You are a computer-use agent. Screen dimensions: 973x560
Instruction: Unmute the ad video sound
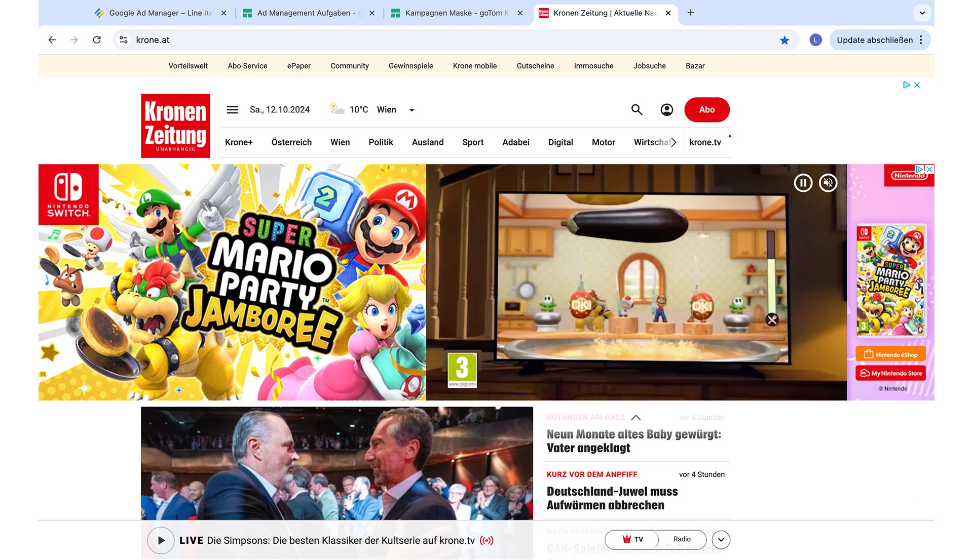828,183
